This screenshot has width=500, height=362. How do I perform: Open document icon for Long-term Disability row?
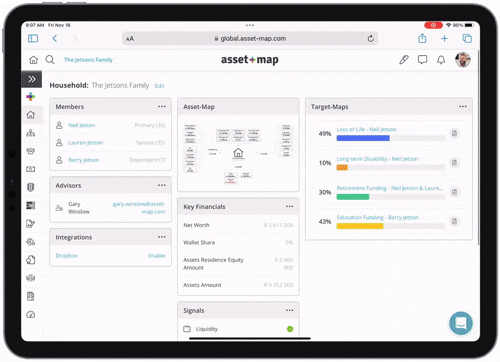[454, 163]
